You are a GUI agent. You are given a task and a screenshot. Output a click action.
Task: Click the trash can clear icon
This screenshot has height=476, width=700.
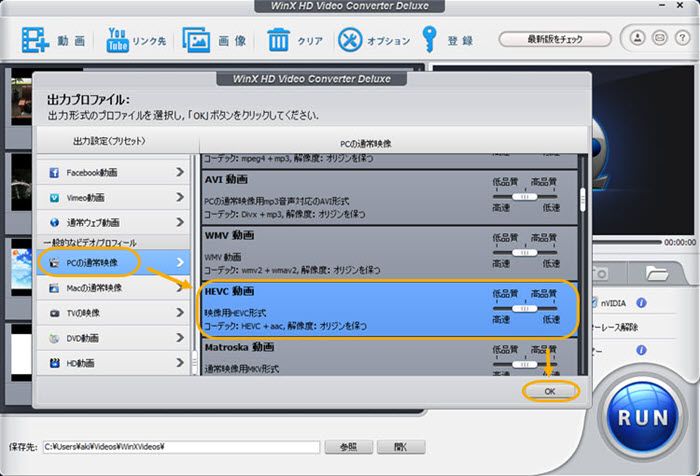click(278, 40)
